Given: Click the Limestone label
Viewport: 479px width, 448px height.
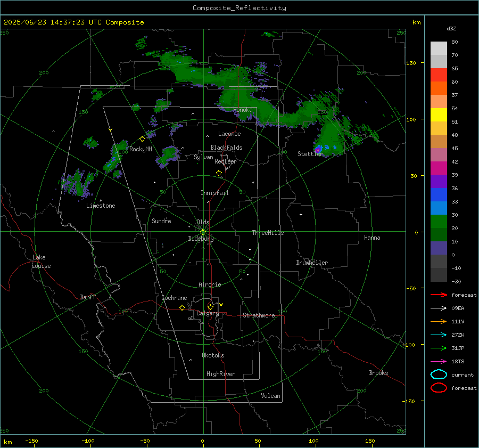Looking at the screenshot, I should click(101, 206).
